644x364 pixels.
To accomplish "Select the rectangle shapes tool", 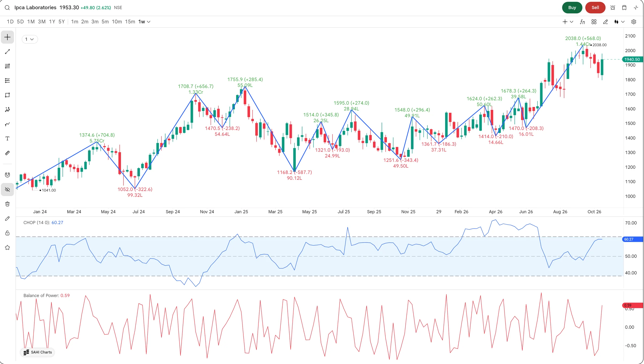I will tap(8, 95).
